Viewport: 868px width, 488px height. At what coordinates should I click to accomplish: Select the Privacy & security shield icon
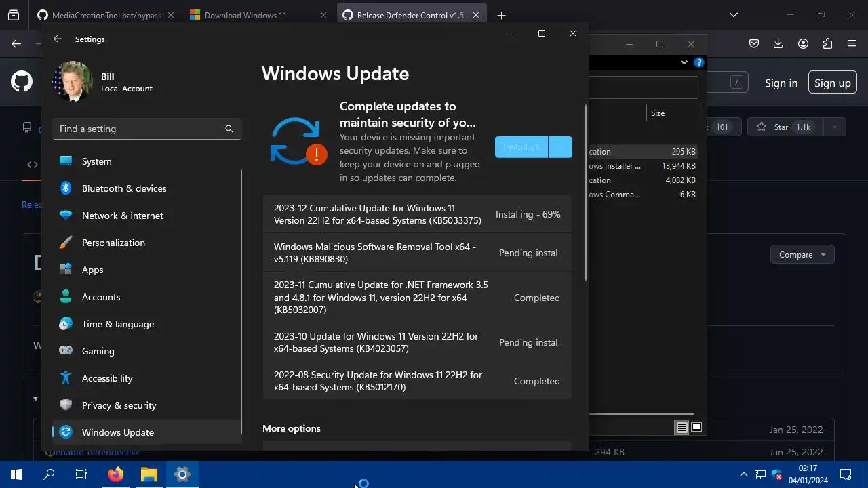click(66, 405)
